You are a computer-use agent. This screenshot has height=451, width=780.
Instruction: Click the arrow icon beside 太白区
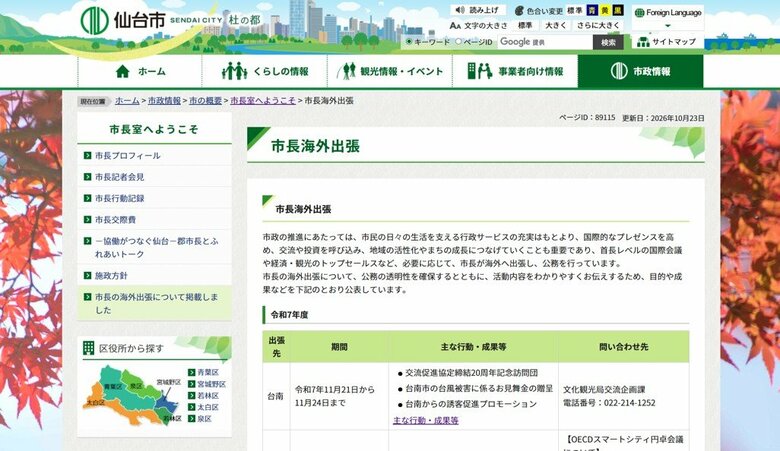pos(192,407)
